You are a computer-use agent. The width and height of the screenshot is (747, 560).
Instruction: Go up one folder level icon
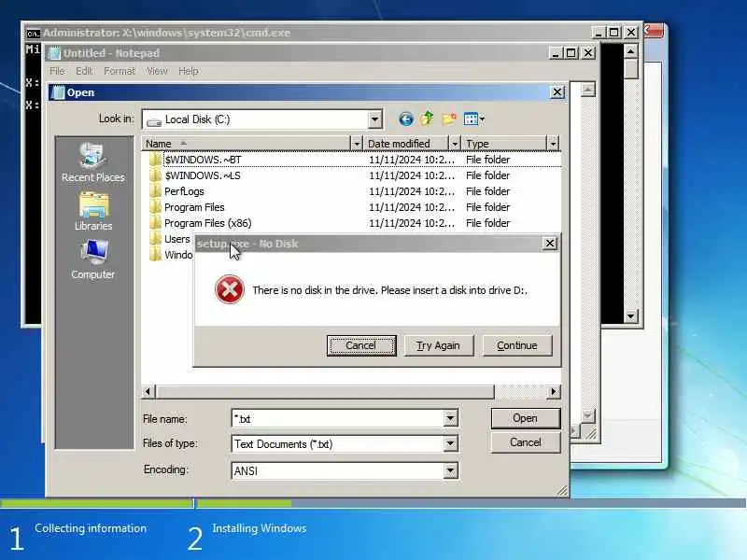427,119
